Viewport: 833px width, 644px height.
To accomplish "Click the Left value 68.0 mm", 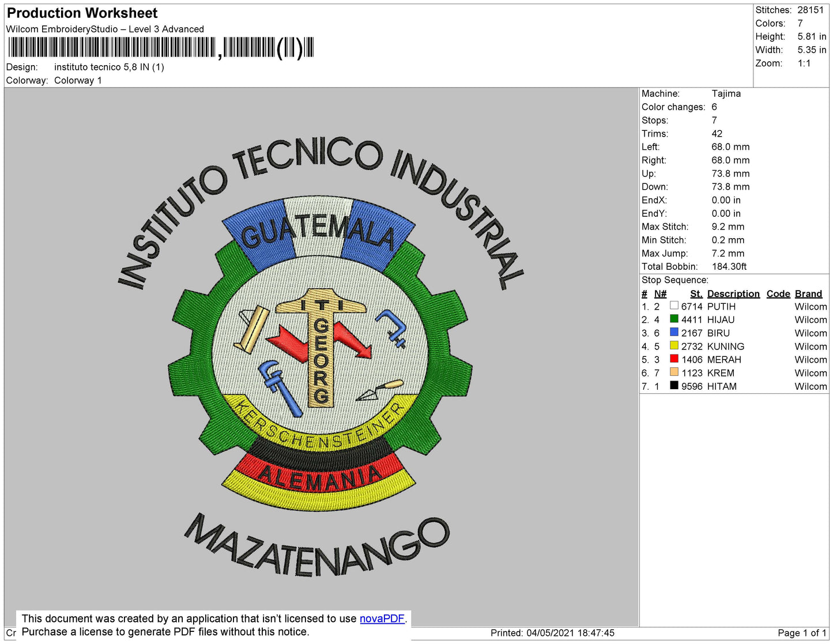I will click(x=730, y=146).
